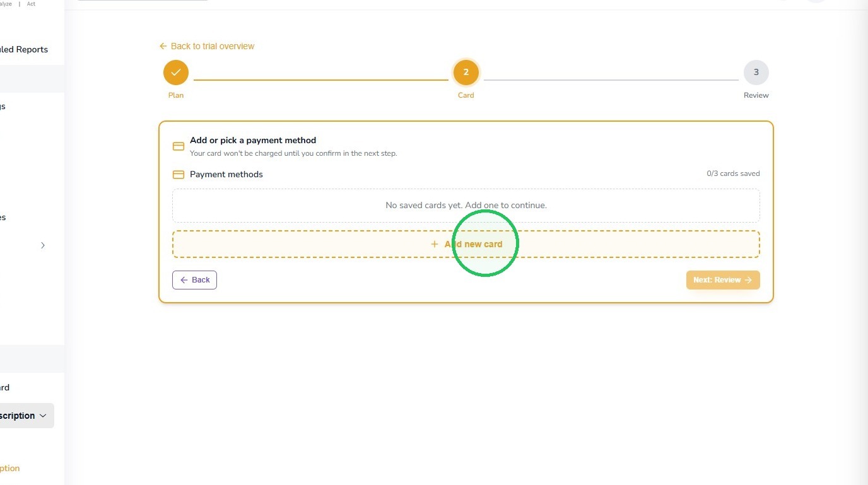
Task: Proceed with the "Next: Review" button
Action: pos(723,280)
